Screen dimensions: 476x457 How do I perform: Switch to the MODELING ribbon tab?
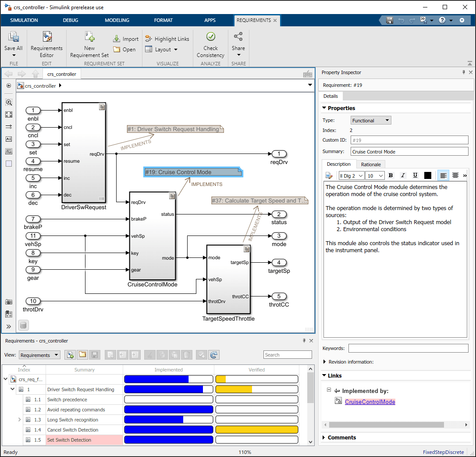117,20
